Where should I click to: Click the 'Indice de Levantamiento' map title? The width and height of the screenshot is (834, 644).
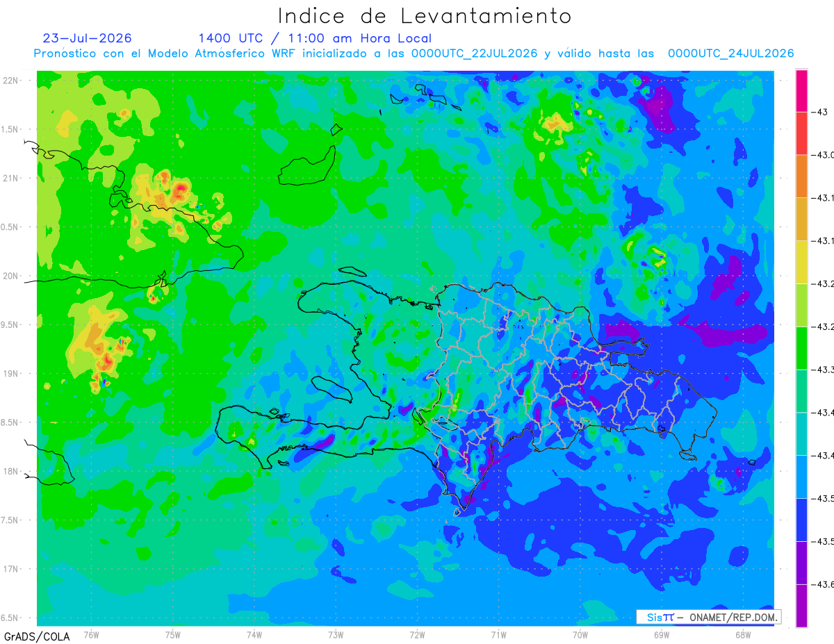coord(425,16)
